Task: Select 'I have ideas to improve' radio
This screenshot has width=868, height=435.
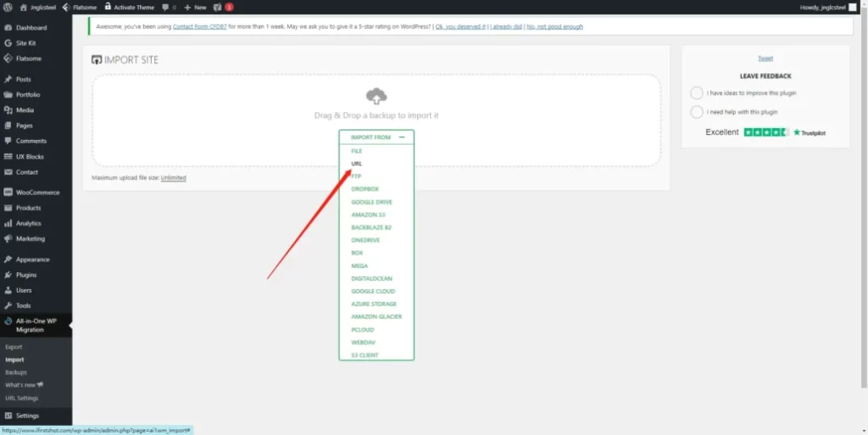Action: click(697, 93)
